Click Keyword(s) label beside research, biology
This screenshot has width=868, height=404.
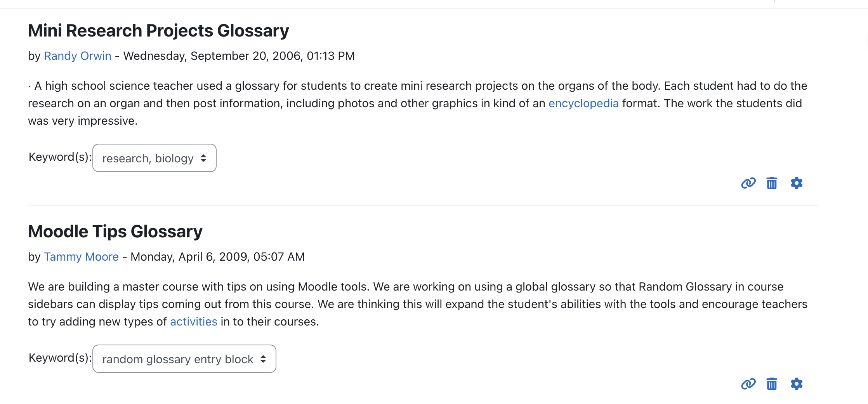[60, 157]
